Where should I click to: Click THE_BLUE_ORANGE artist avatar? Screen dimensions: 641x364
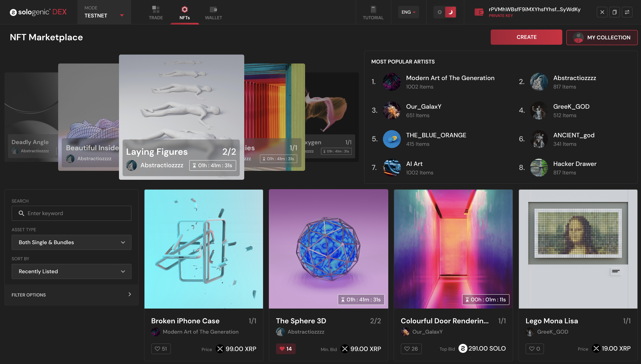coord(392,139)
